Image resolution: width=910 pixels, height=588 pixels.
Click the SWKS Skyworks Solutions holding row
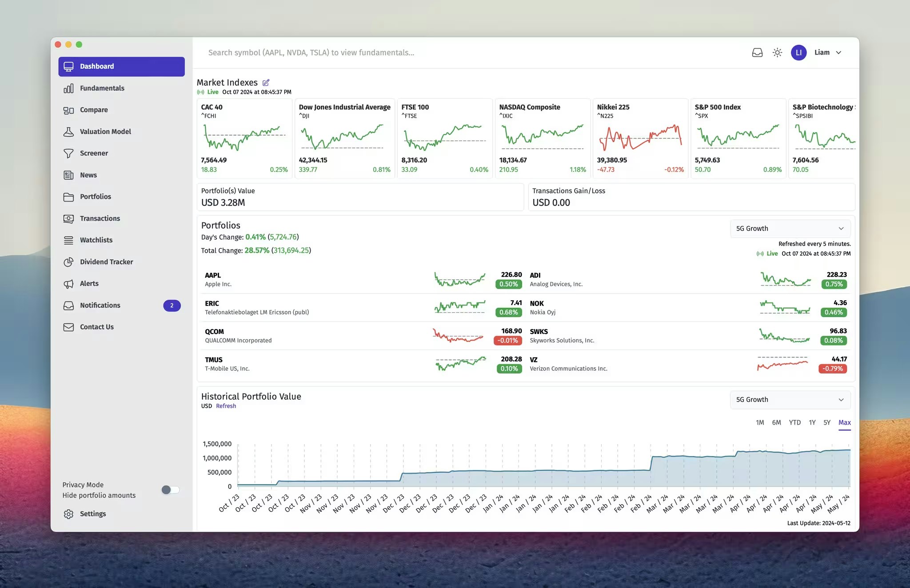point(688,336)
